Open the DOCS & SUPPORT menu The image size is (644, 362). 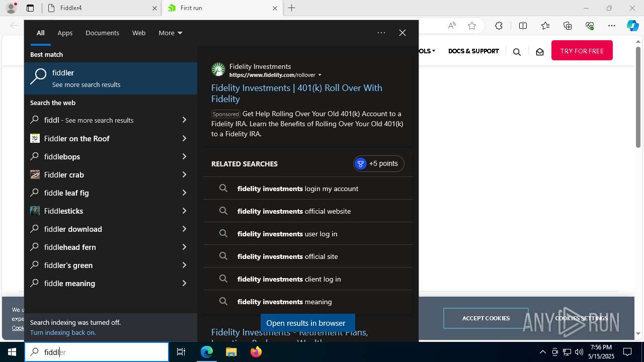coord(473,51)
